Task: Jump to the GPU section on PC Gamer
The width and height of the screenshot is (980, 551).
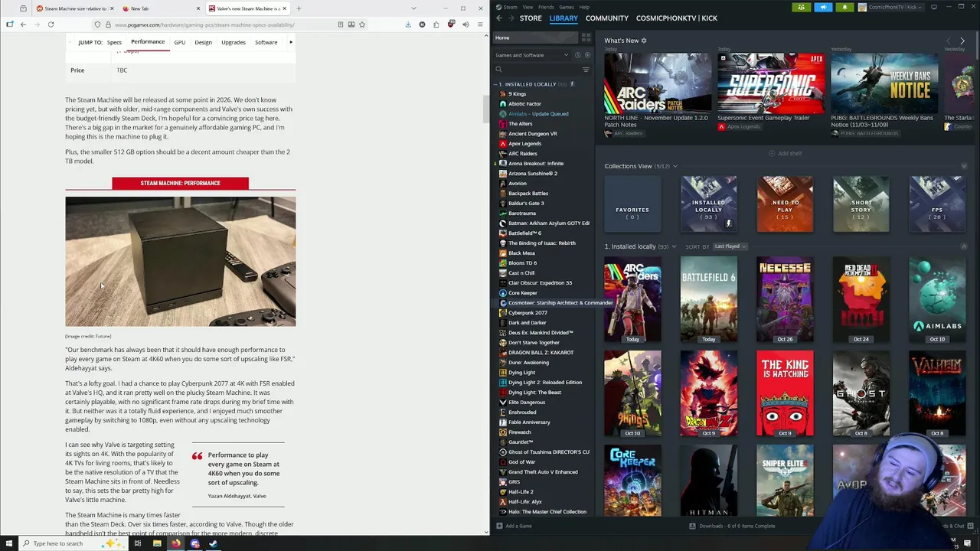Action: tap(179, 42)
